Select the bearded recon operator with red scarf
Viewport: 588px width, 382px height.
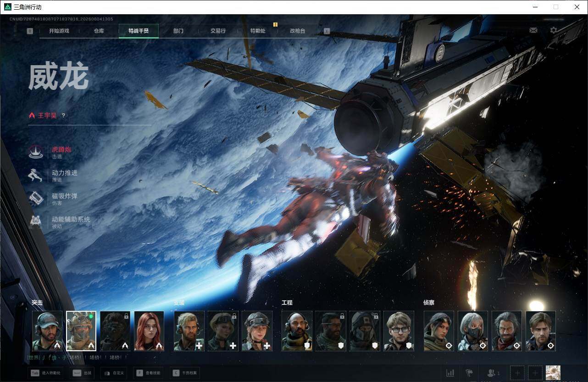pyautogui.click(x=507, y=331)
